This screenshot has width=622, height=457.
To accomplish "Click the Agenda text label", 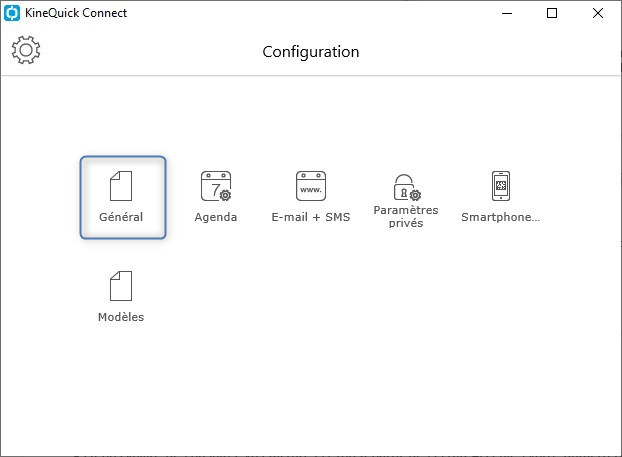I will pos(216,217).
